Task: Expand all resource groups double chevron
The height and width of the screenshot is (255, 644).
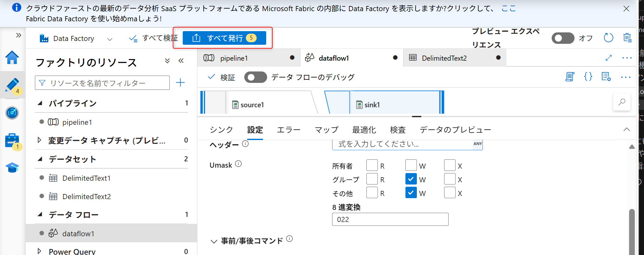Action: (167, 61)
